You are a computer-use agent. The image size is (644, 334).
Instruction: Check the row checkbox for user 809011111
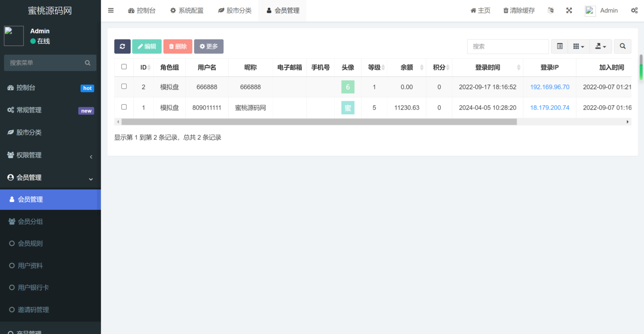point(124,107)
